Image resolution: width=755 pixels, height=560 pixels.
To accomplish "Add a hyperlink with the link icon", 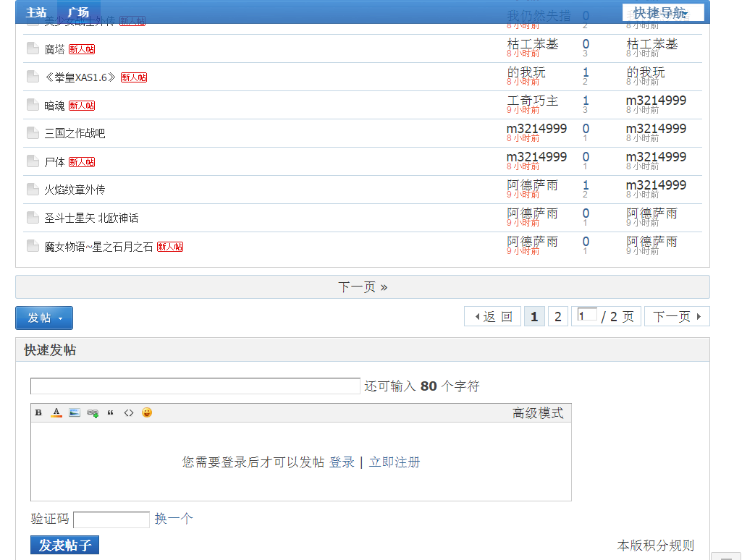I will pos(93,413).
